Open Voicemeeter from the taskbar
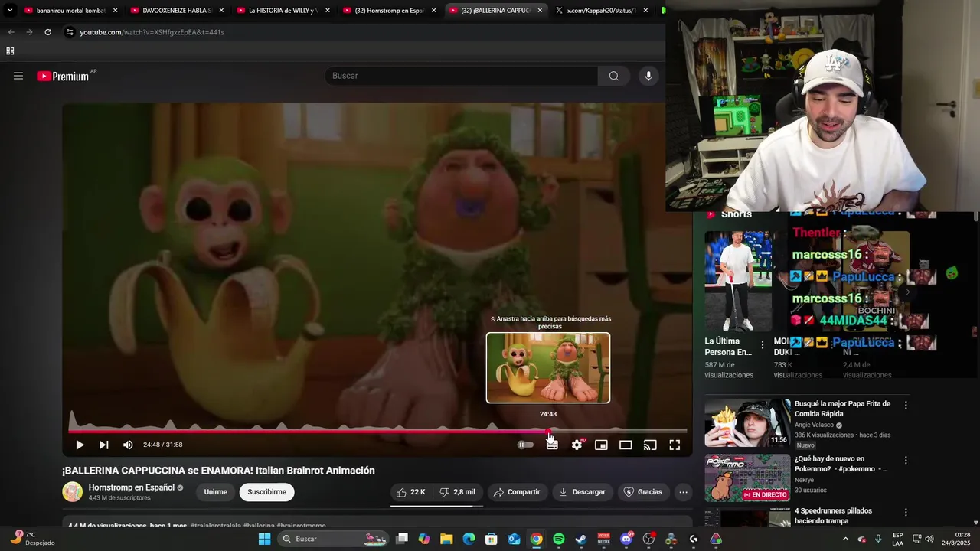Screen dimensions: 980x551 603,539
